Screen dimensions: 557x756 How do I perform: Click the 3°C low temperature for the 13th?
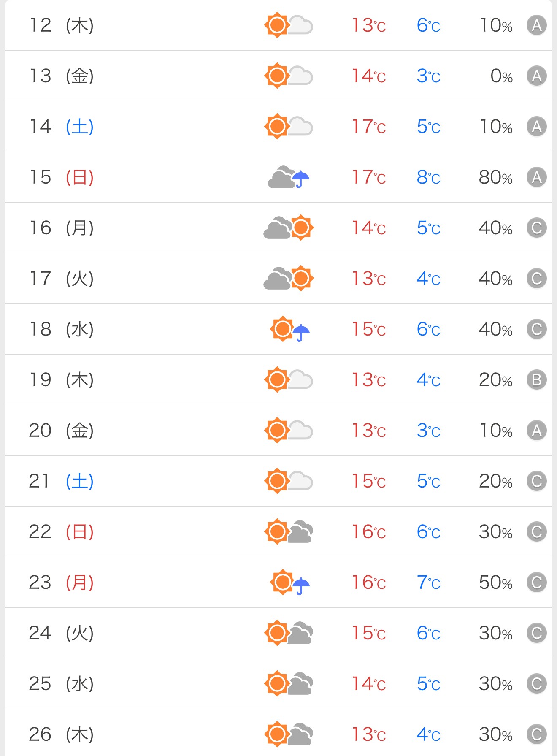[428, 76]
